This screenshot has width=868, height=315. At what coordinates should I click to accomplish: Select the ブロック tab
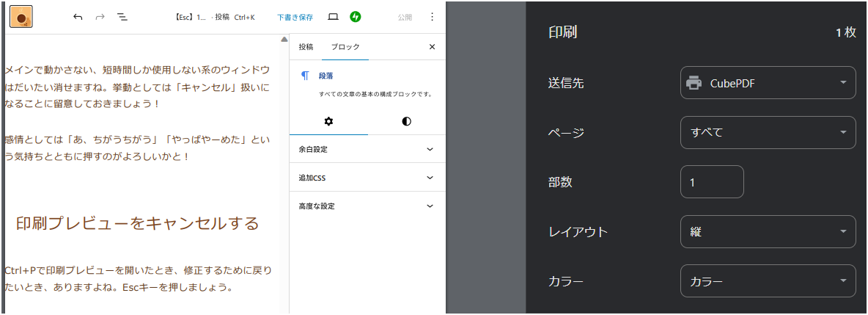click(345, 47)
